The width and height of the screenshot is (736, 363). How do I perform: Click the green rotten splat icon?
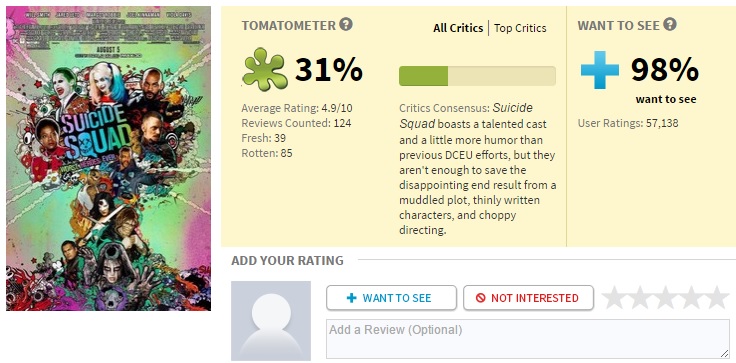click(264, 71)
